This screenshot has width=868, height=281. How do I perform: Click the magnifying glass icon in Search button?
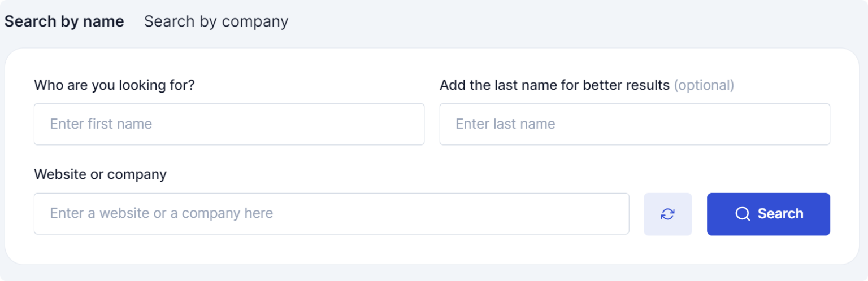coord(743,214)
